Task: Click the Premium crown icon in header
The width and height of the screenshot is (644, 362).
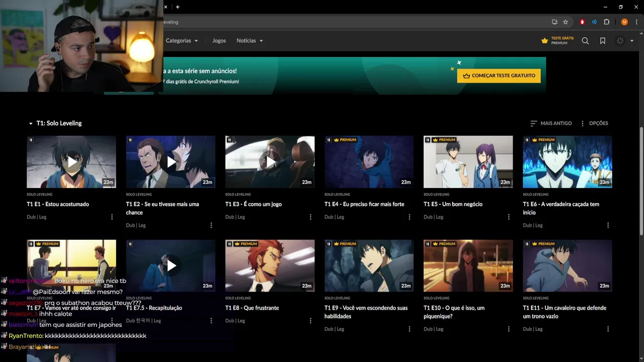Action: 544,41
